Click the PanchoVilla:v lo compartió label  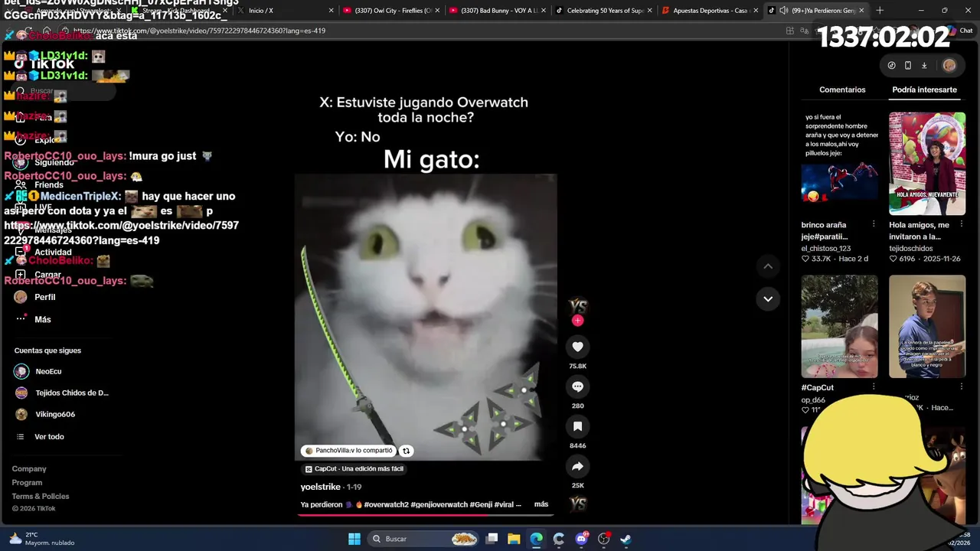[x=348, y=451]
